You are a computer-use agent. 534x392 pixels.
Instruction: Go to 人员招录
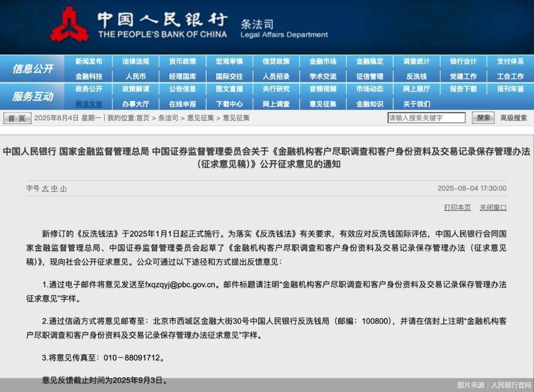(x=276, y=76)
